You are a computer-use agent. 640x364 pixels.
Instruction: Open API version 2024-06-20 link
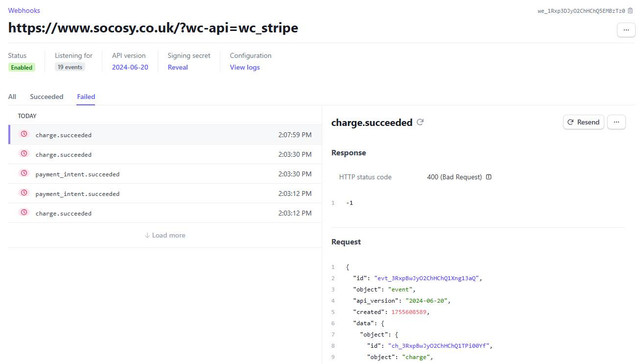[130, 67]
